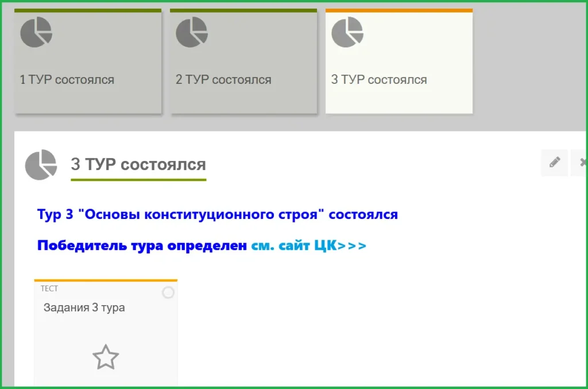Click the orange top bar of the test card

click(106, 280)
